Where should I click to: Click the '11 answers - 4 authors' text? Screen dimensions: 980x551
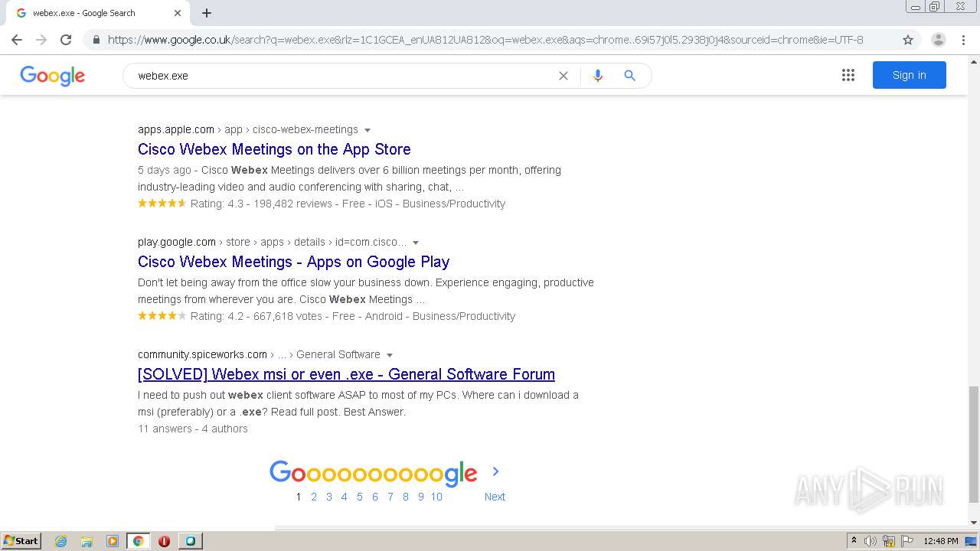pyautogui.click(x=193, y=429)
